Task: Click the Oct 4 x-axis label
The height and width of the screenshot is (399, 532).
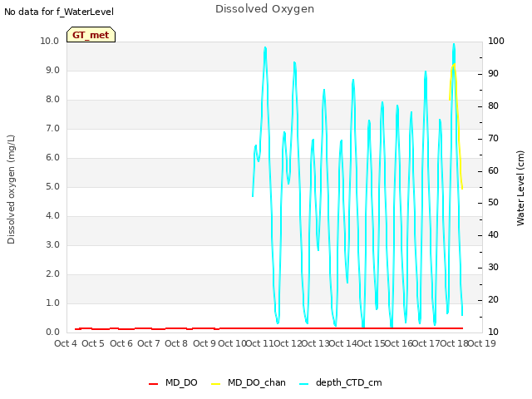Action: [66, 343]
